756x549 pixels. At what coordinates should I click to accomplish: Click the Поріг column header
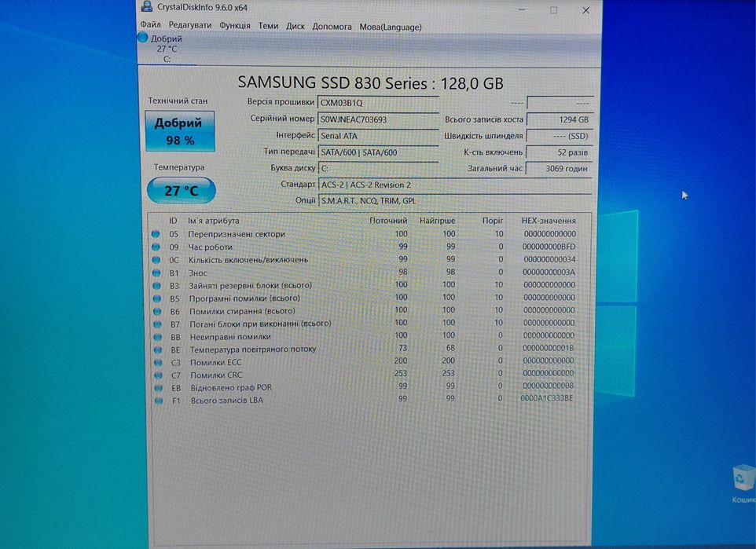[493, 221]
